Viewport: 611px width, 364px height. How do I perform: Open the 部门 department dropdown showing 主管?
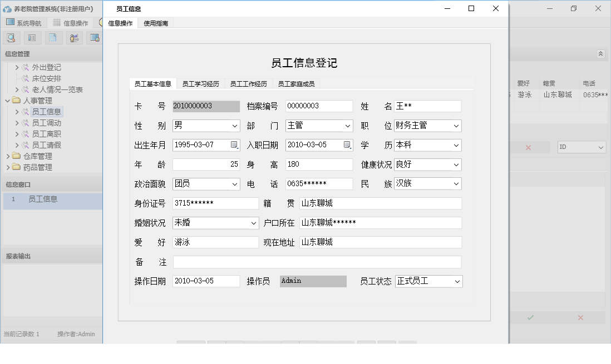348,126
